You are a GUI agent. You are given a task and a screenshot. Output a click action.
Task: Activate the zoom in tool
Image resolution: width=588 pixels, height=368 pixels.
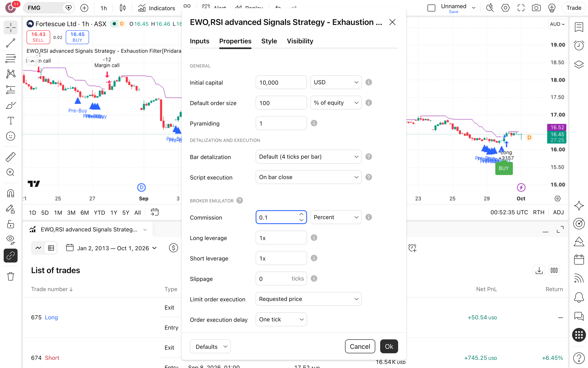(10, 172)
